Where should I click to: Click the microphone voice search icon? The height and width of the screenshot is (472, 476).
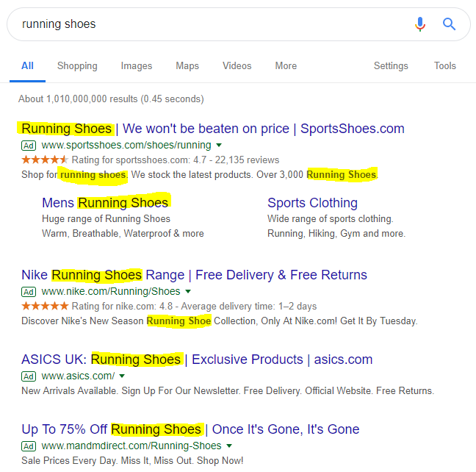pos(420,24)
